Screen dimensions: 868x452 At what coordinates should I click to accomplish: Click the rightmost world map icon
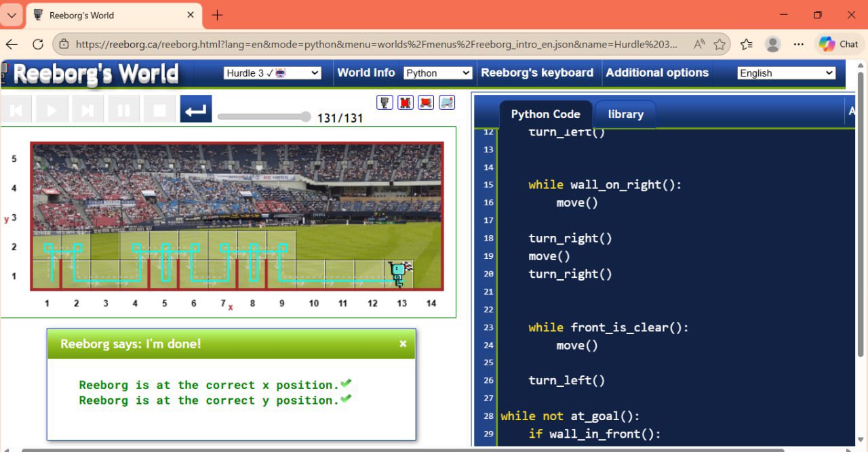[447, 102]
